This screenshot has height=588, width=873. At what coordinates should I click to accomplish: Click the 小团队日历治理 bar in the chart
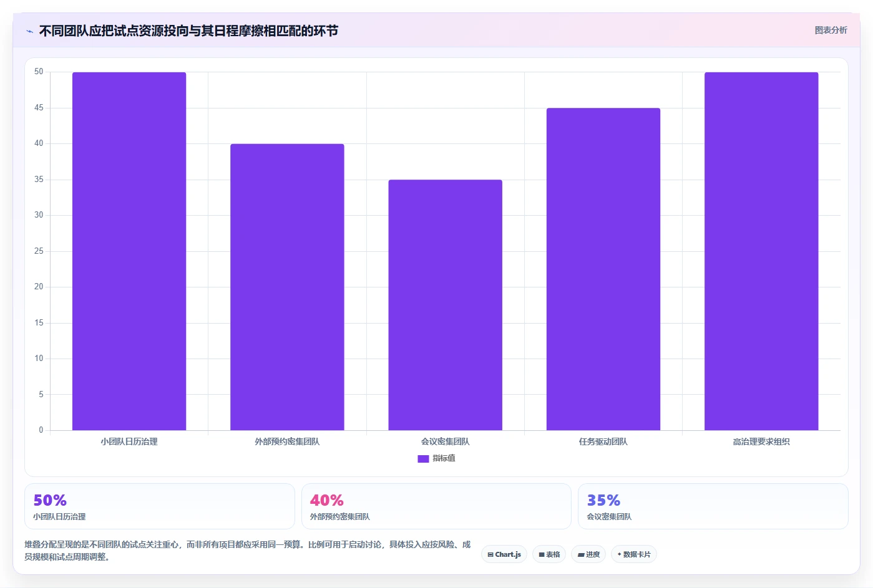[x=129, y=251]
